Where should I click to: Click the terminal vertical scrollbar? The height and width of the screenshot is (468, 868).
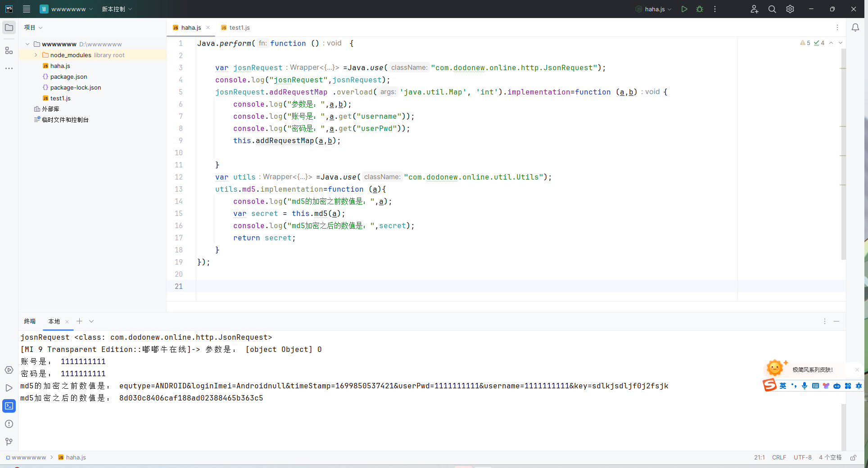(x=843, y=427)
